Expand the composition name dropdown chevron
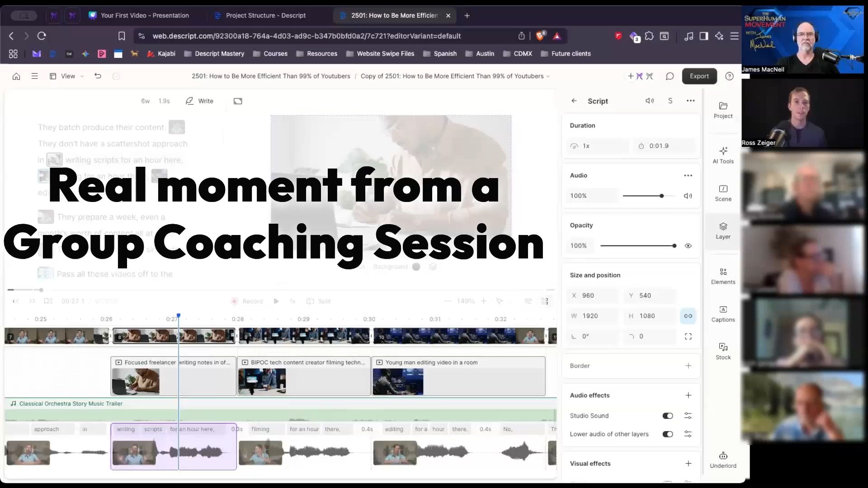 [548, 76]
